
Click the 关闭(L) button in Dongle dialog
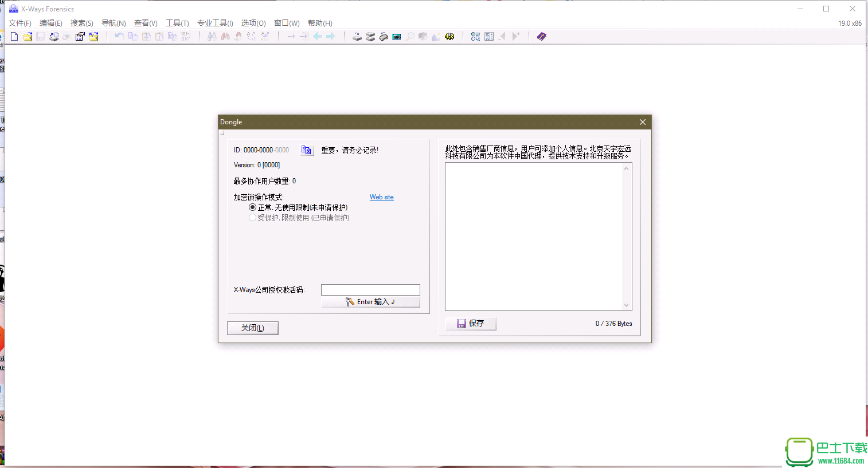(x=253, y=328)
